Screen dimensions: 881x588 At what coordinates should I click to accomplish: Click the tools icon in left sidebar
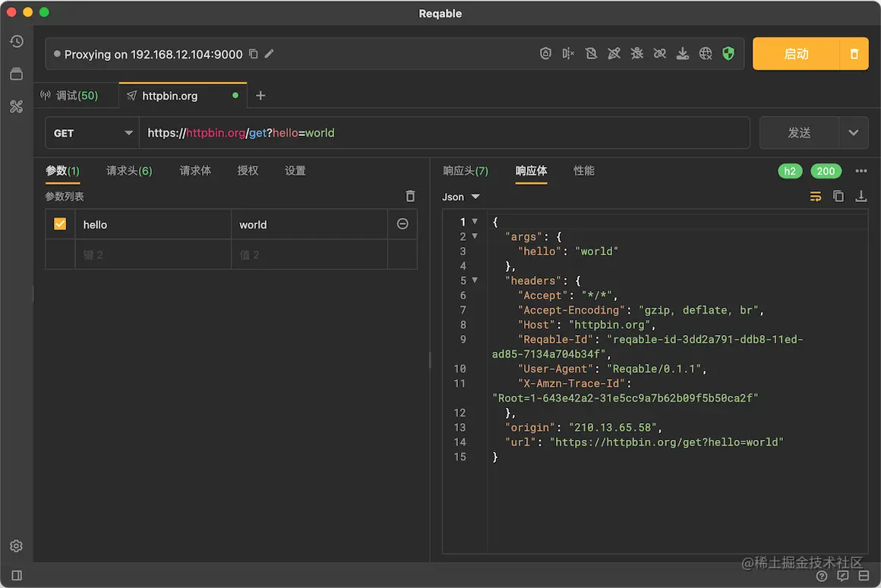click(17, 106)
